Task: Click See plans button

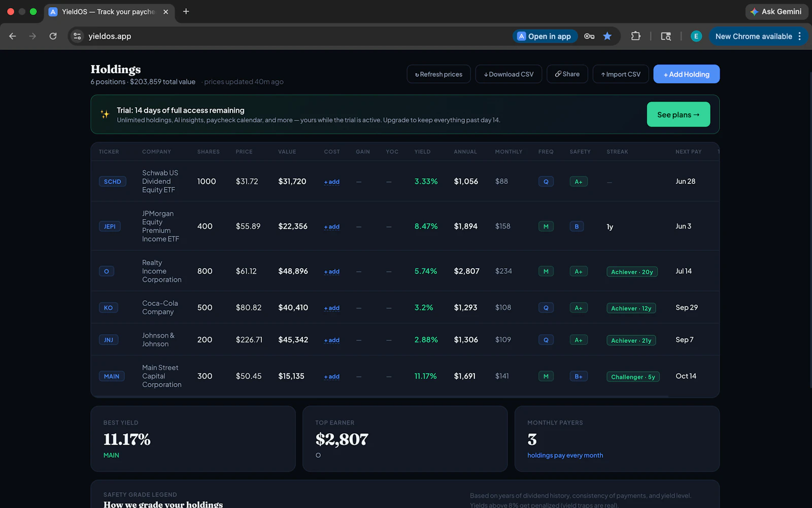Action: click(679, 114)
